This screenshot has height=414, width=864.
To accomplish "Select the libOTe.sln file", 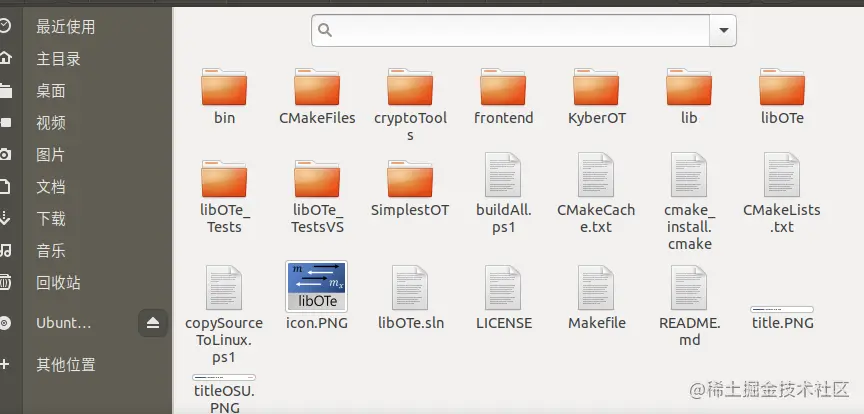I will (410, 288).
